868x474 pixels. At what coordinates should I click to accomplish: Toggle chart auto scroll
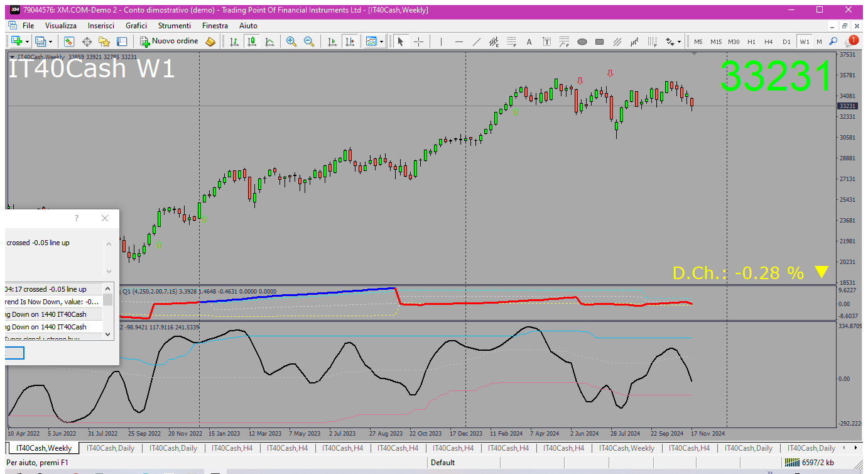tap(332, 41)
